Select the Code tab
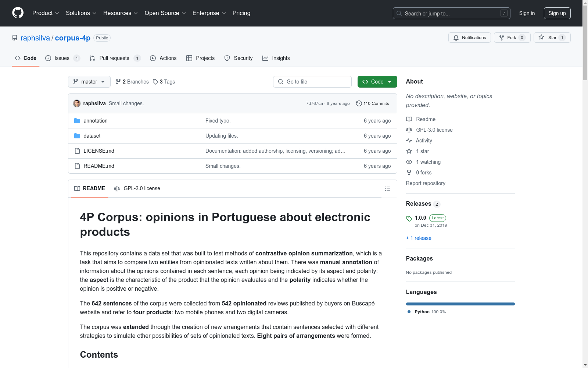Viewport: 588px width, 368px height. [x=26, y=58]
